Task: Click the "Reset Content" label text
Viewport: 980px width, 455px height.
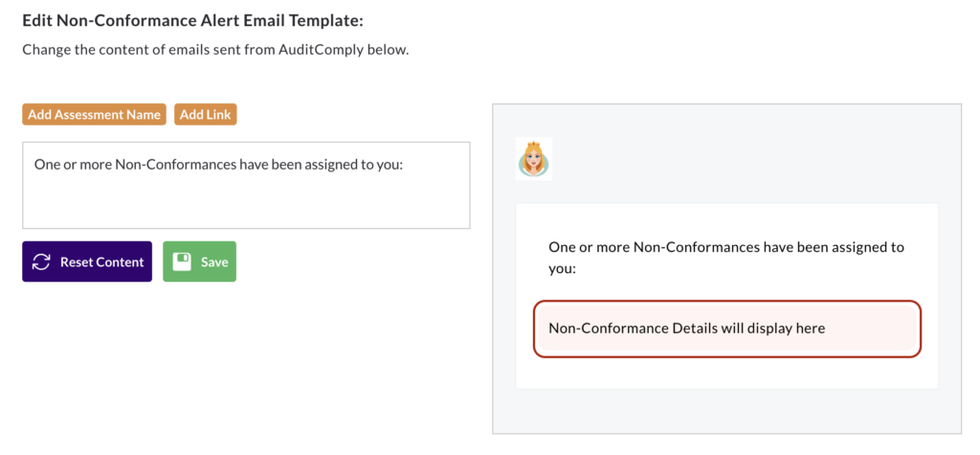Action: coord(101,262)
